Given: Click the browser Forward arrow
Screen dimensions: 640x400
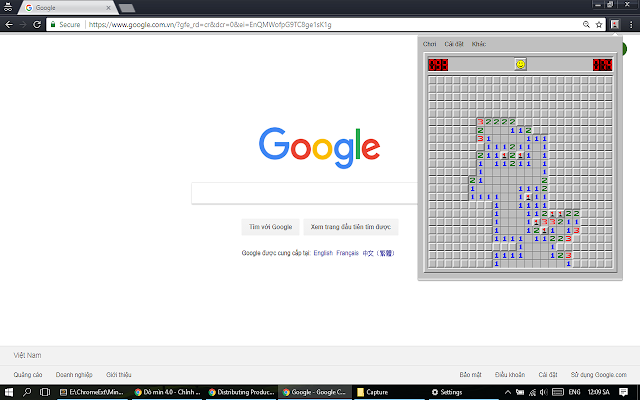Looking at the screenshot, I should tap(23, 24).
